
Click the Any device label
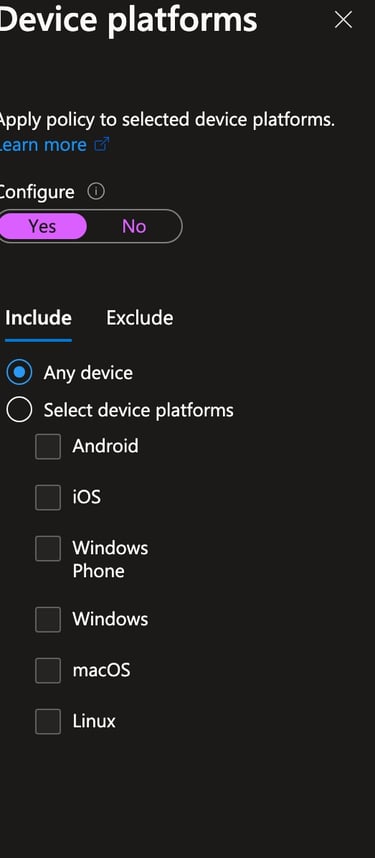(88, 373)
